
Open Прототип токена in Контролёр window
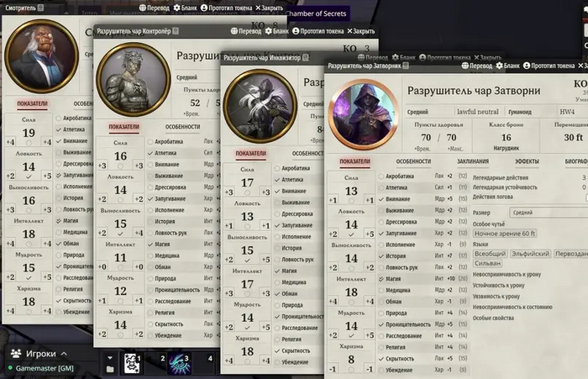click(318, 31)
